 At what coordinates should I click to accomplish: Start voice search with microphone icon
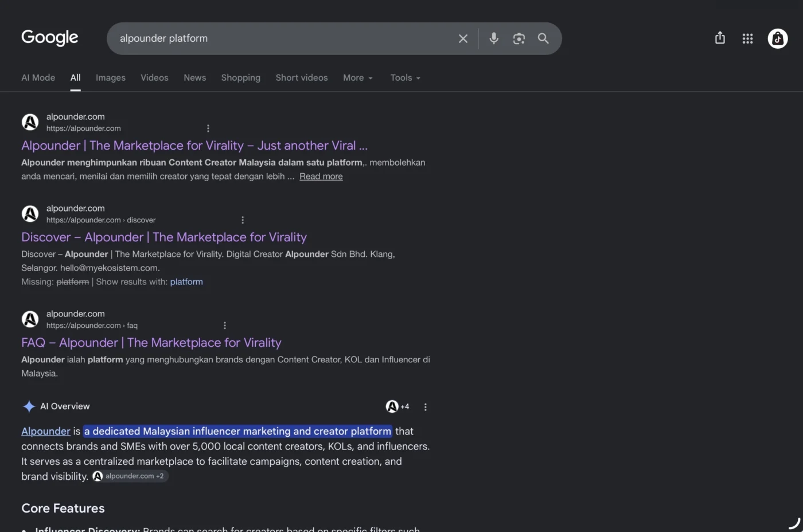pyautogui.click(x=494, y=38)
